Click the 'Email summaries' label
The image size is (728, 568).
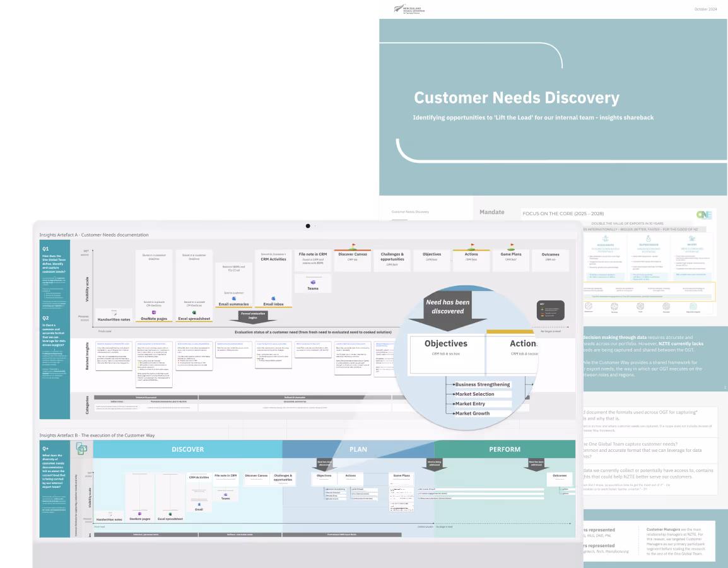pyautogui.click(x=233, y=304)
